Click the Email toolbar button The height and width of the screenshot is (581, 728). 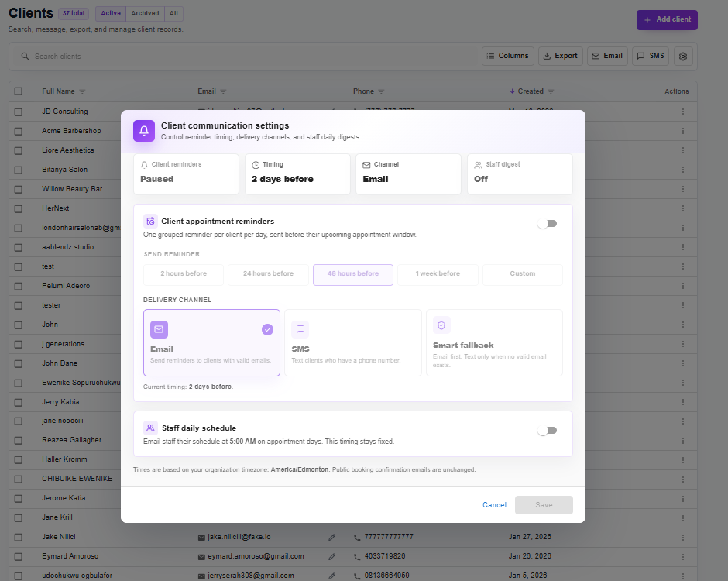[607, 56]
